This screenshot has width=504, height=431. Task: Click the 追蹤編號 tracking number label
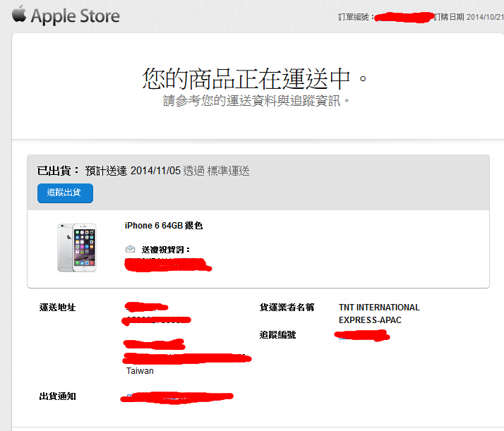277,334
